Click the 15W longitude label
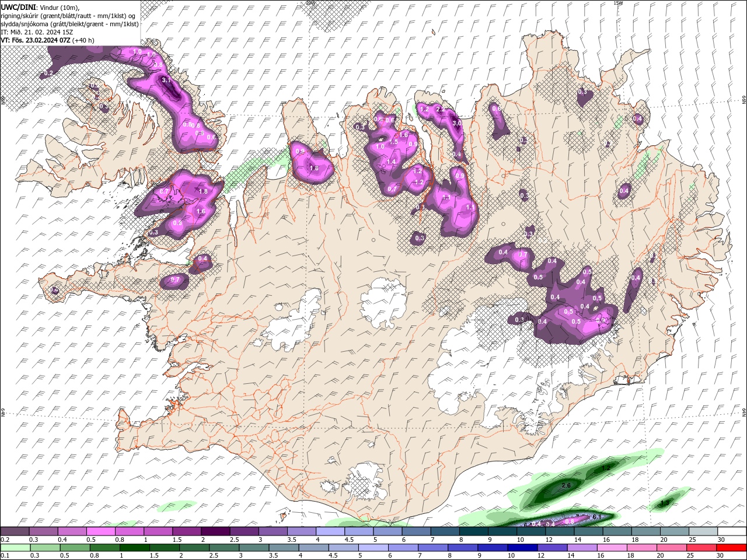The image size is (747, 560). [618, 3]
